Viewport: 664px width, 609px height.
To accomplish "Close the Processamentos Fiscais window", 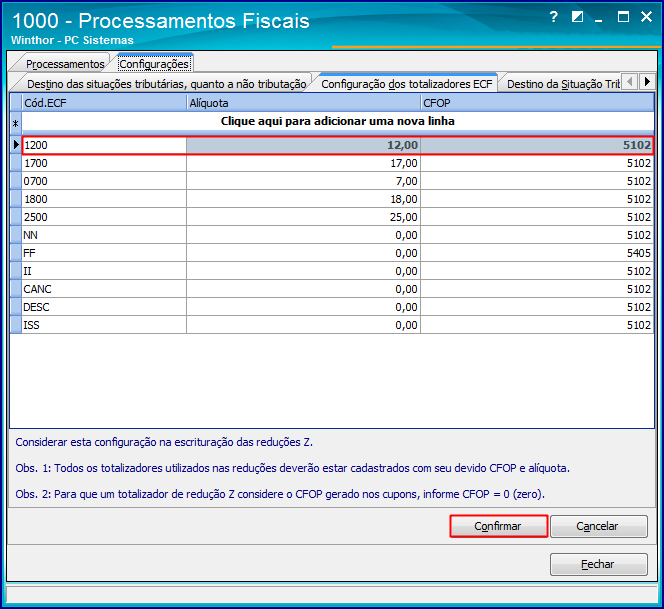I will pos(647,17).
